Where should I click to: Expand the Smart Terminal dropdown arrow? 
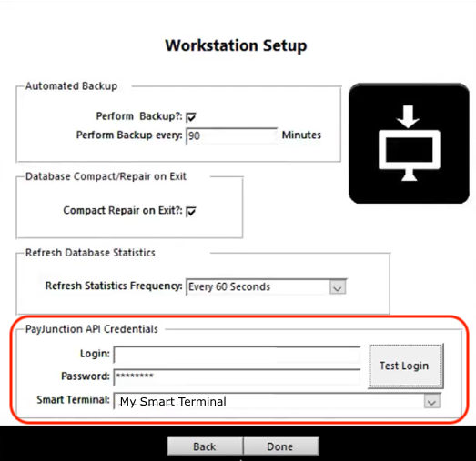(x=431, y=402)
